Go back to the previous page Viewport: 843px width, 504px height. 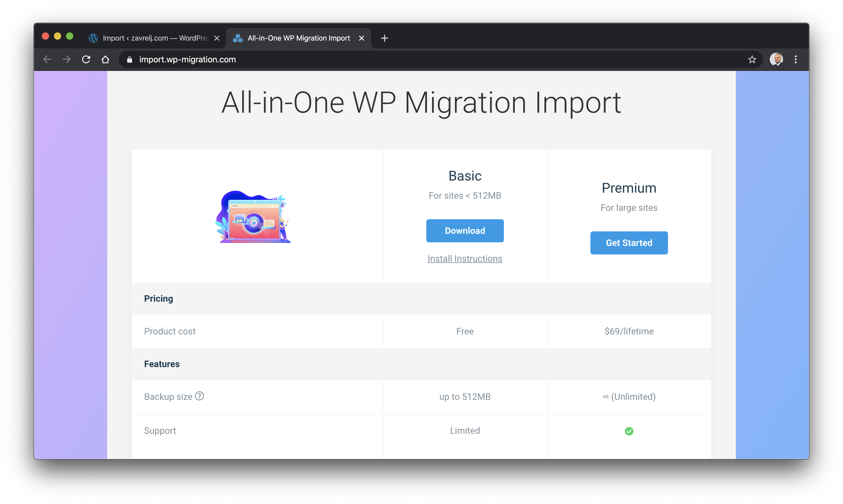[x=47, y=60]
